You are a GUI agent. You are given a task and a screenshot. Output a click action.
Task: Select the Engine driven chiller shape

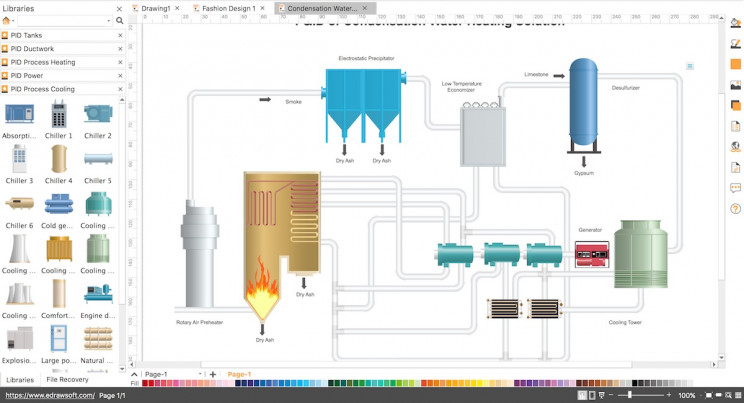(x=98, y=294)
